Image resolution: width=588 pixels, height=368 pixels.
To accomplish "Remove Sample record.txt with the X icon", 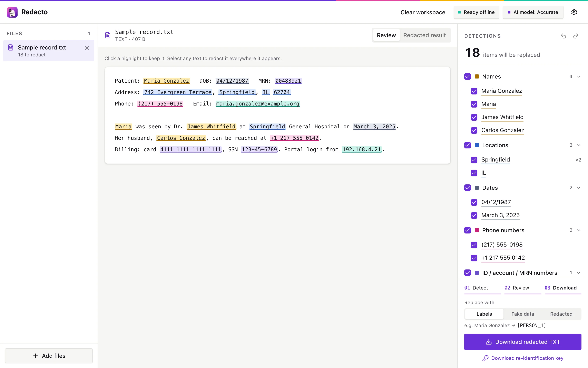I will [87, 48].
